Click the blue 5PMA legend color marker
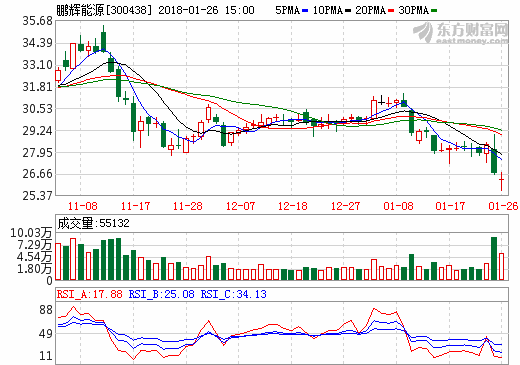This screenshot has height=365, width=520. click(x=305, y=11)
